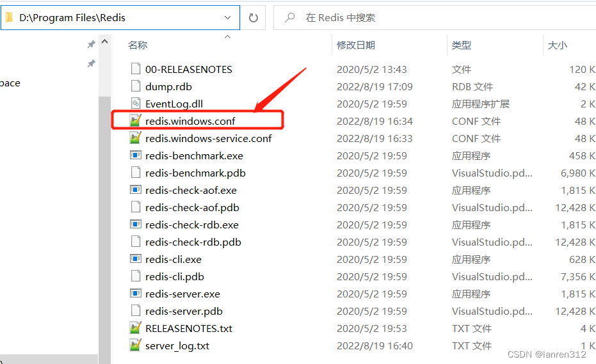Select the redis-server.pdb file name
596x364 pixels.
pyautogui.click(x=184, y=311)
